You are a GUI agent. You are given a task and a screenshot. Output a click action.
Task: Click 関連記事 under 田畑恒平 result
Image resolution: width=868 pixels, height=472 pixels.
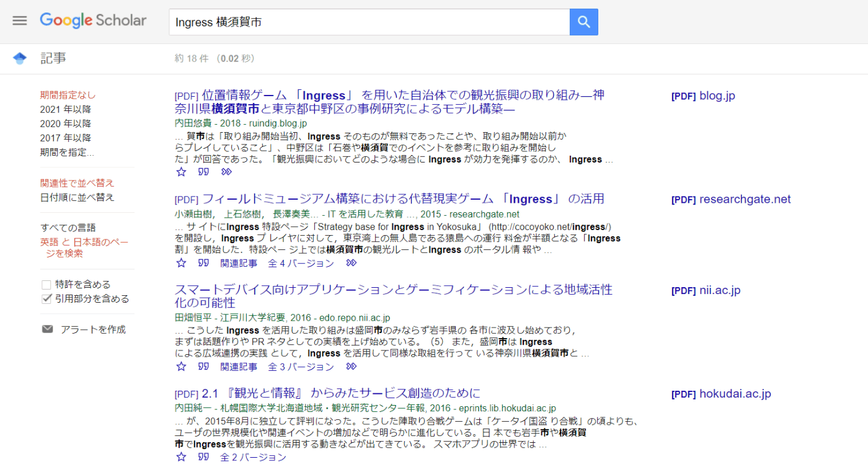pos(239,367)
